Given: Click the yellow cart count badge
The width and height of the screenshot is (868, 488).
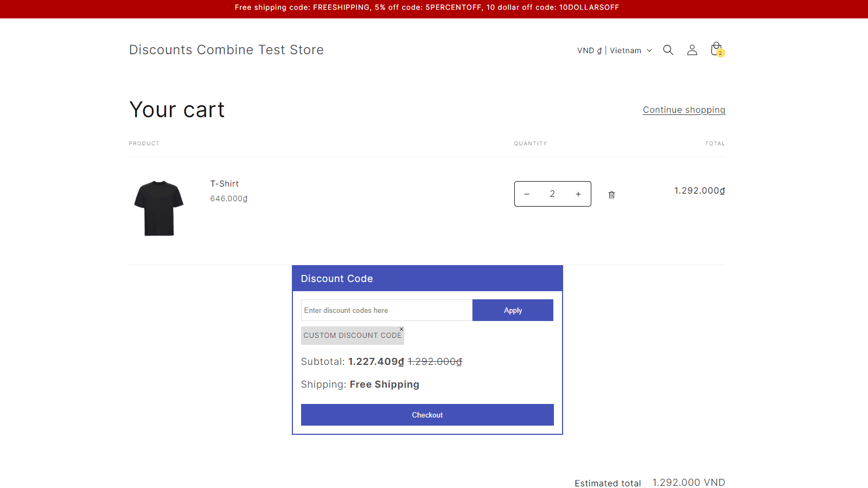Looking at the screenshot, I should 720,54.
